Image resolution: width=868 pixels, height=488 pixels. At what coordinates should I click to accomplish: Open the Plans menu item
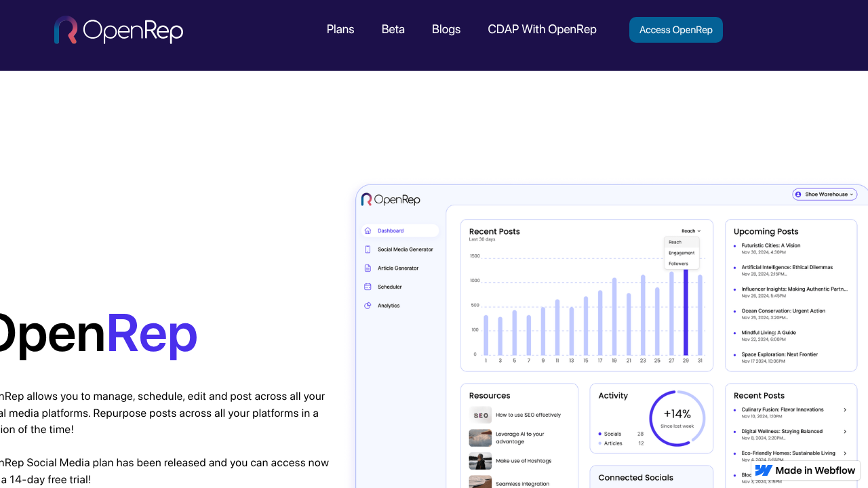340,29
